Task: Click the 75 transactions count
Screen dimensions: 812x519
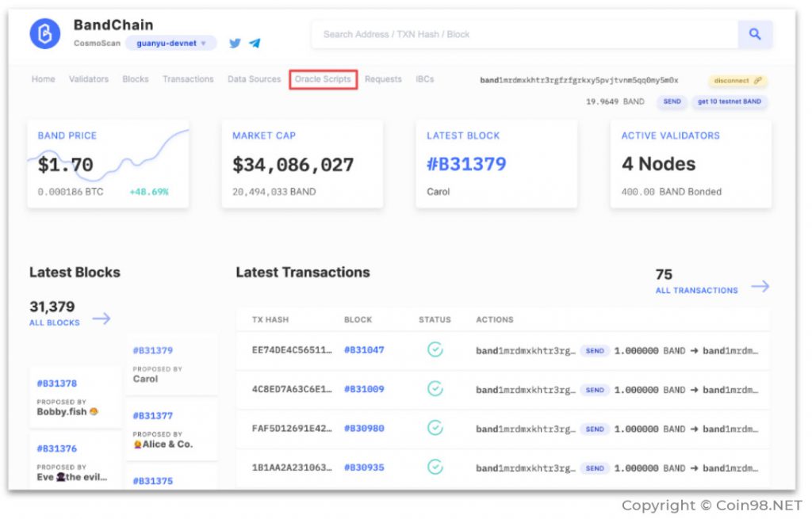Action: (664, 274)
